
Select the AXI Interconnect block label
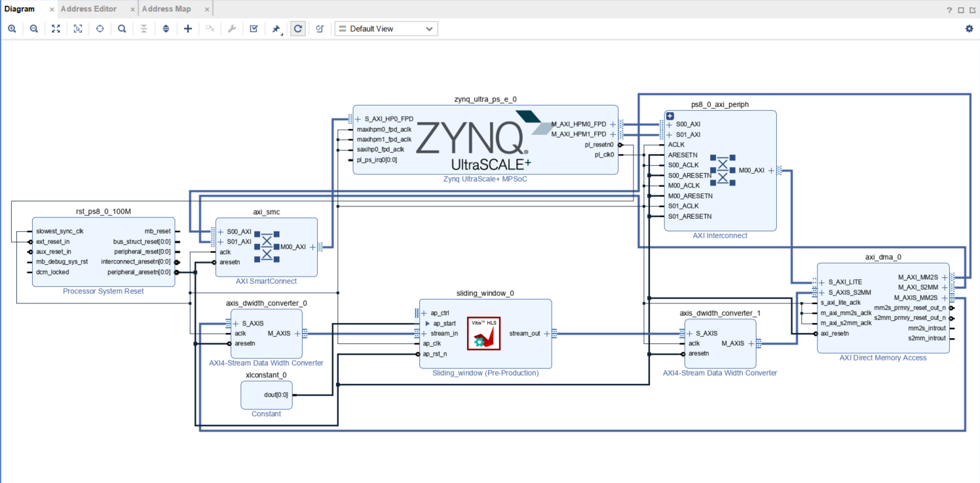(x=720, y=235)
